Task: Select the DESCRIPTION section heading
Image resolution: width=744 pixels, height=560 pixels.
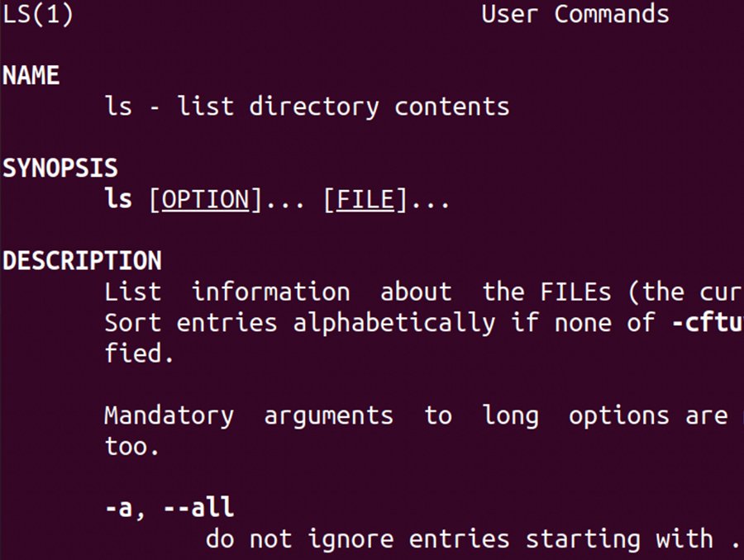Action: tap(82, 261)
